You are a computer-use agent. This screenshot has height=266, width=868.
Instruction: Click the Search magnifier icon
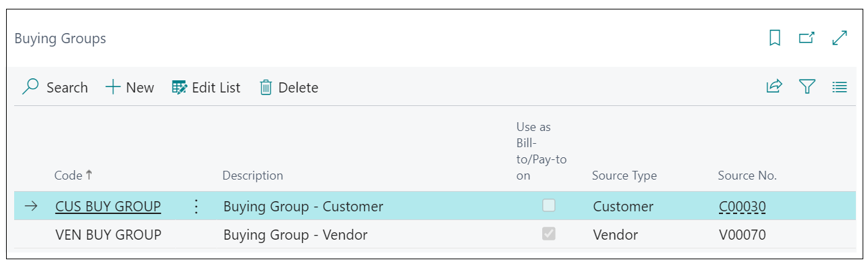coord(30,87)
